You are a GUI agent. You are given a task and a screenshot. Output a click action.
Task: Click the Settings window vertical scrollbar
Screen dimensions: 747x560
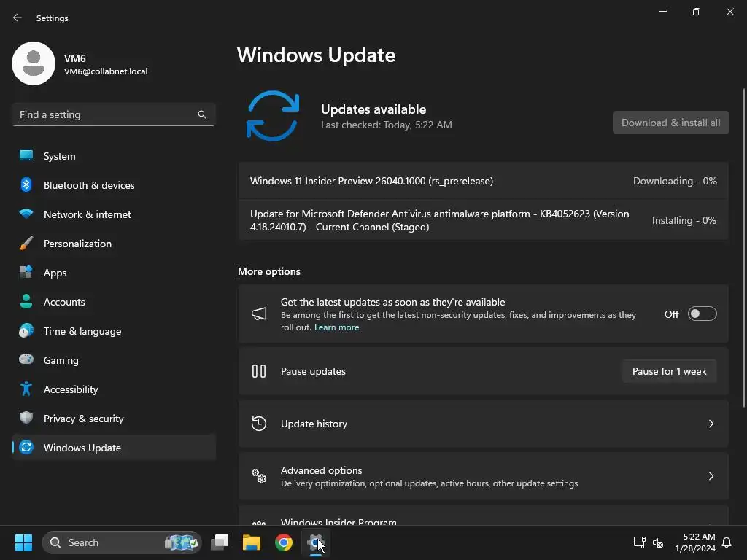[x=744, y=248]
